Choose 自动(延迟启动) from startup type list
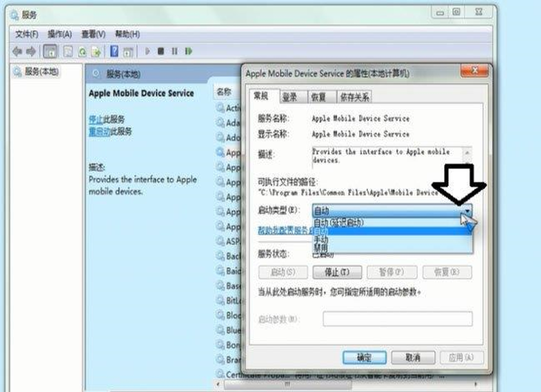The width and height of the screenshot is (541, 392). point(392,223)
